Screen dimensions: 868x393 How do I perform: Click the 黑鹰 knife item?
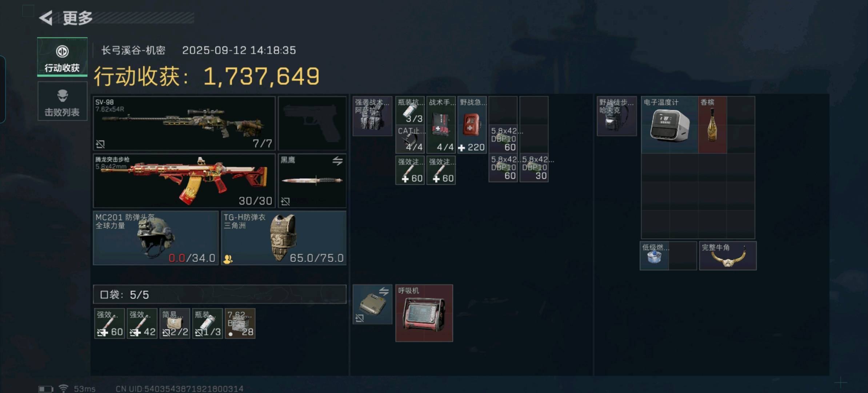(x=312, y=181)
